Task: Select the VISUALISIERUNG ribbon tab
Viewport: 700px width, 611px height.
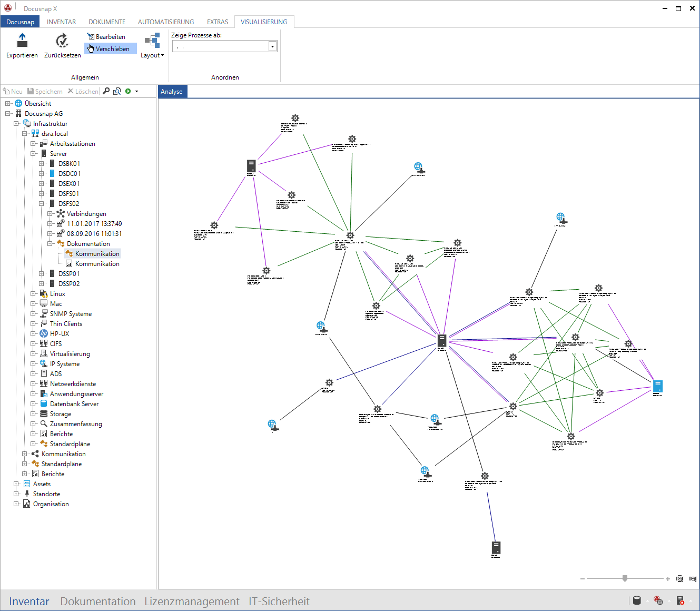Action: click(x=264, y=22)
